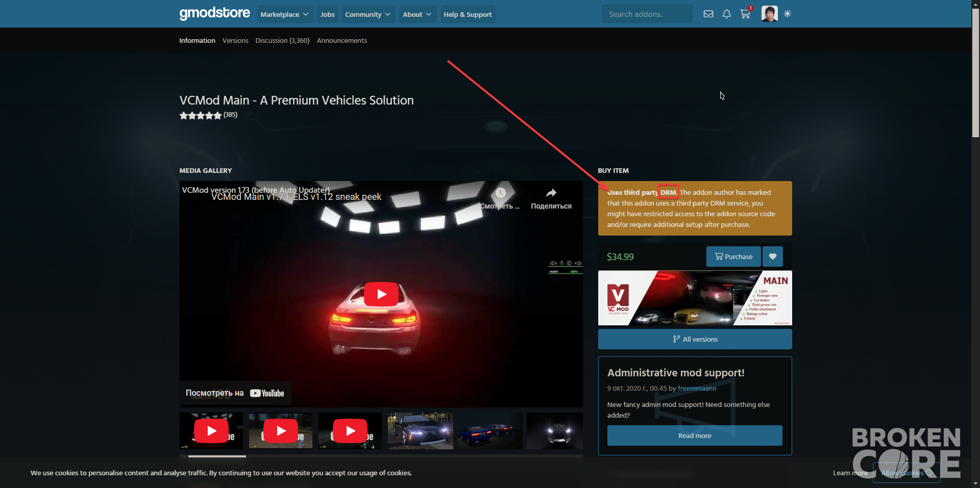Select the Information tab

[x=197, y=40]
